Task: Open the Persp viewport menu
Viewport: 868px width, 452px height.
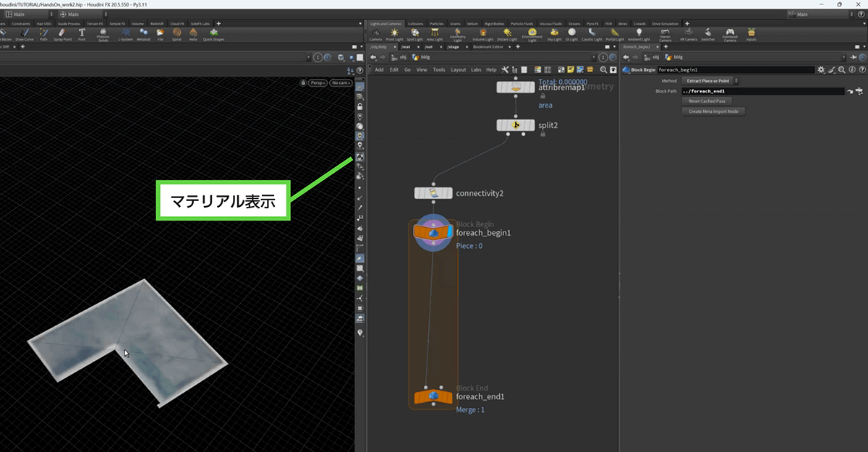Action: 316,83
